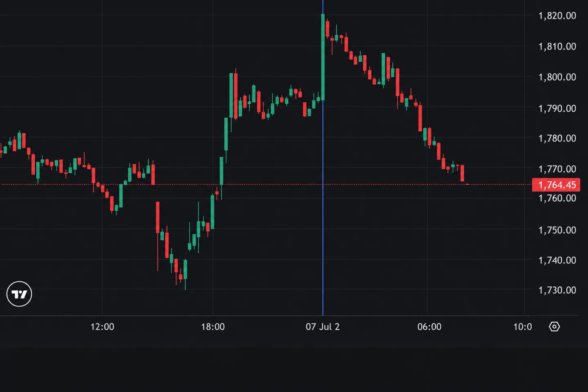The image size is (588, 392).
Task: Click the 06:00 time axis label
Action: point(429,327)
